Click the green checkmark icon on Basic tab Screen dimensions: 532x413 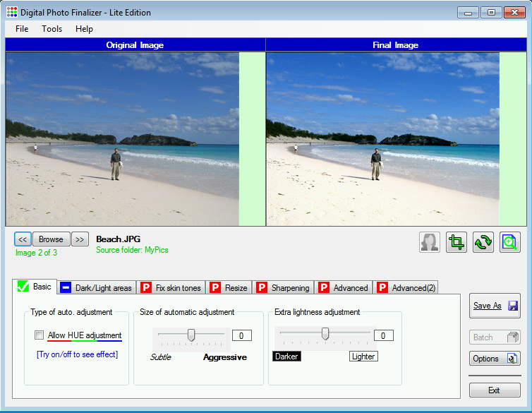(23, 287)
